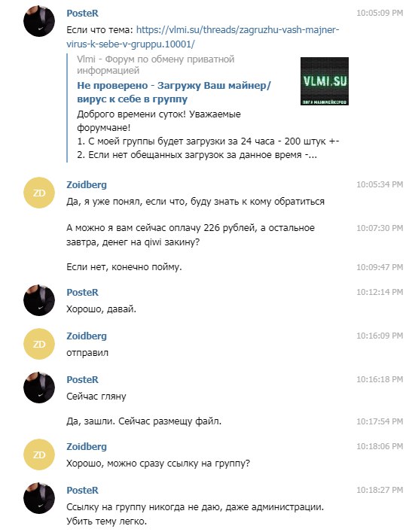This screenshot has width=415, height=532.
Task: Open Zoidberg's name above 'Да, я уже понял'
Action: pyautogui.click(x=87, y=184)
